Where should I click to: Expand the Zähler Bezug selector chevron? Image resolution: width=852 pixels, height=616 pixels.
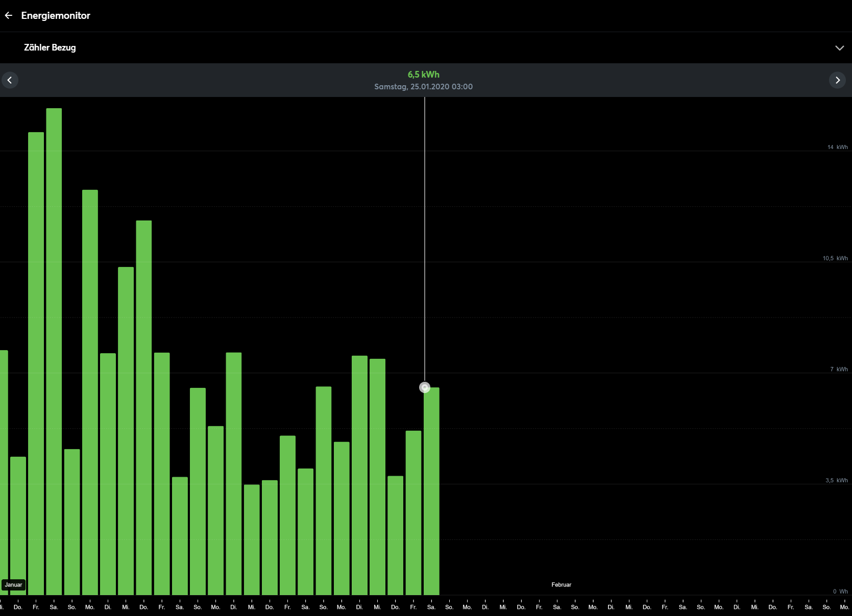(x=839, y=47)
